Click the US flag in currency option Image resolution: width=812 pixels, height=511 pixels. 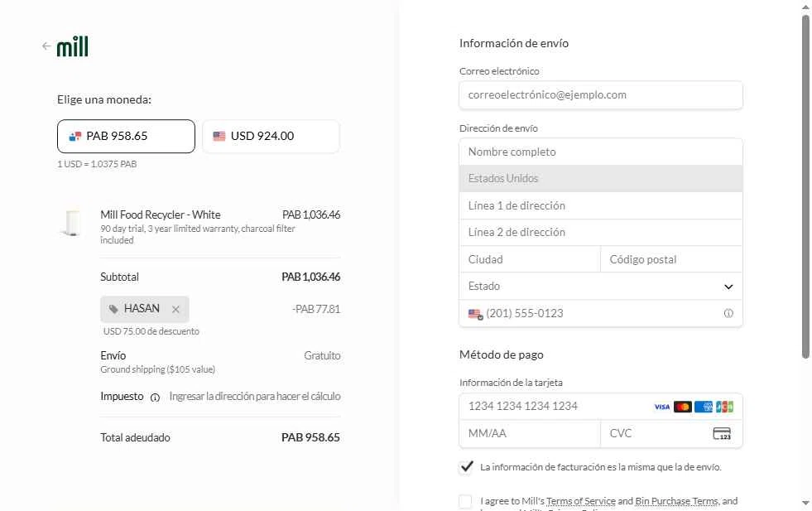219,137
